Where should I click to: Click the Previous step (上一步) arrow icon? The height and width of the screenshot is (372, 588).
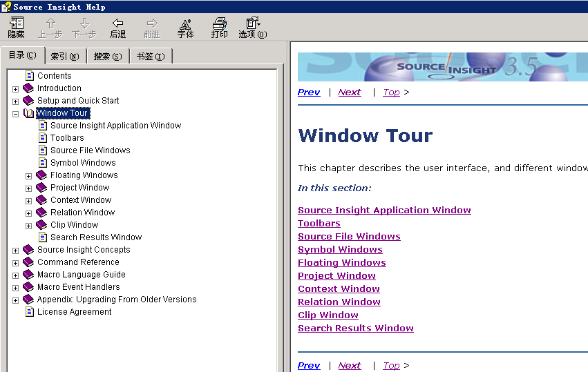50,23
